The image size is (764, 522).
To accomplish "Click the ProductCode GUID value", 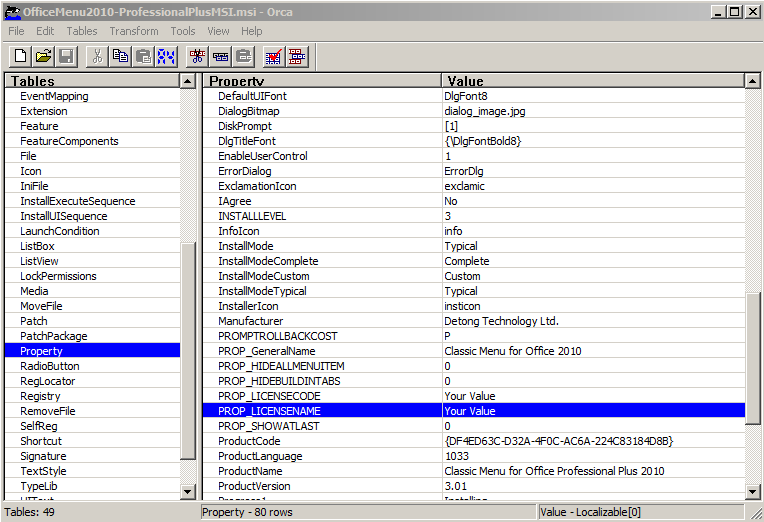I will pyautogui.click(x=558, y=441).
